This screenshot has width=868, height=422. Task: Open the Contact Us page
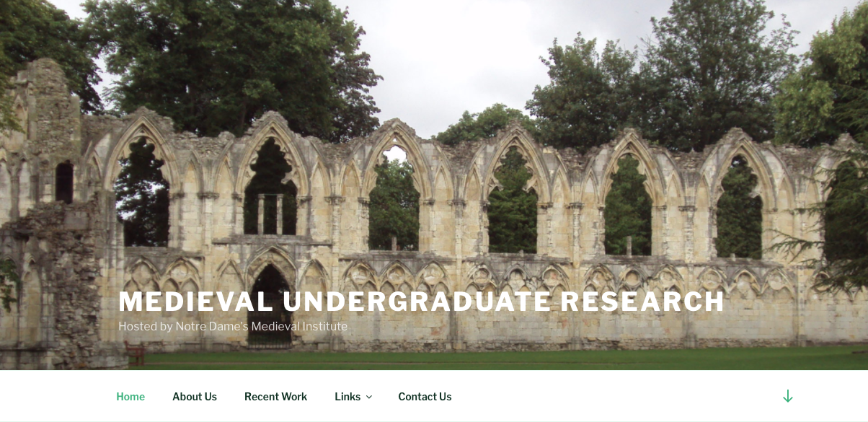coord(425,397)
